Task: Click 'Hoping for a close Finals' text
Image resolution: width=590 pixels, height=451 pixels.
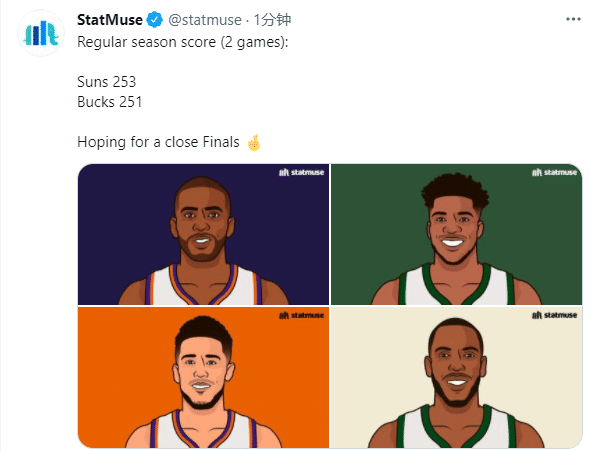Action: 158,142
